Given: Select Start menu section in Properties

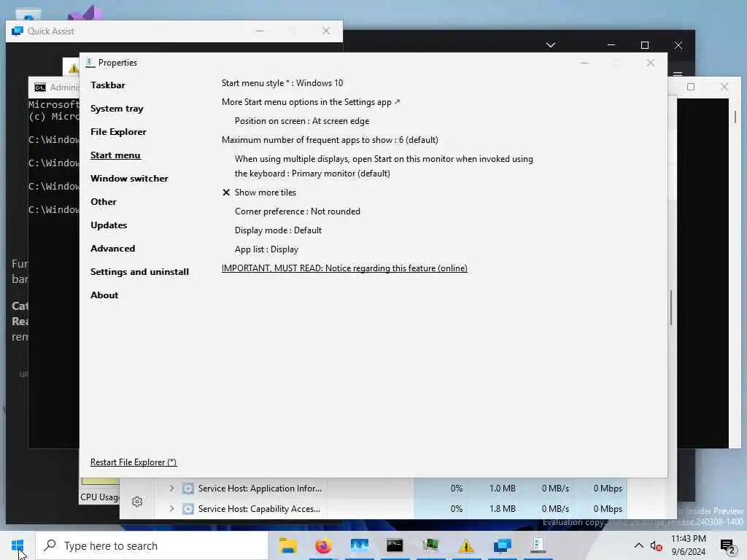Looking at the screenshot, I should point(115,155).
